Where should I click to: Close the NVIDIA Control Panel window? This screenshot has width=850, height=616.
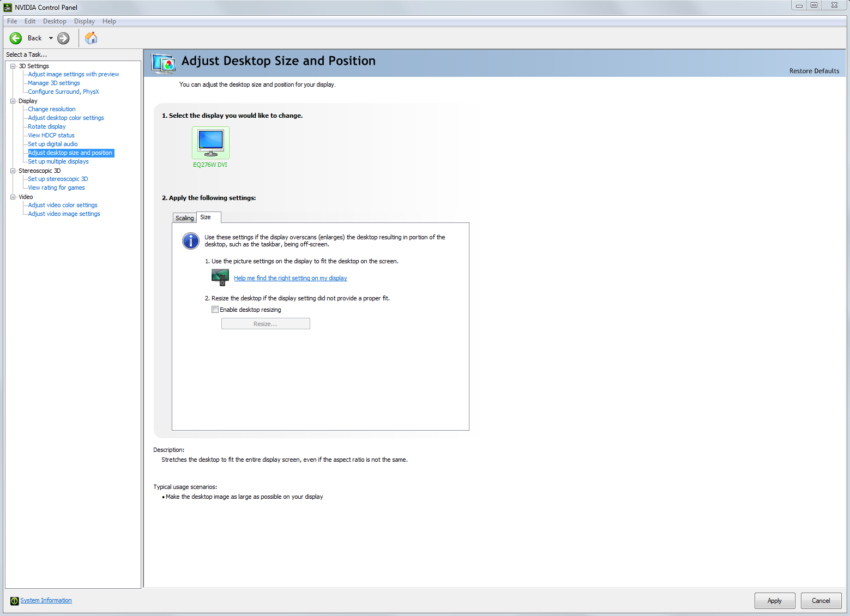(834, 5)
